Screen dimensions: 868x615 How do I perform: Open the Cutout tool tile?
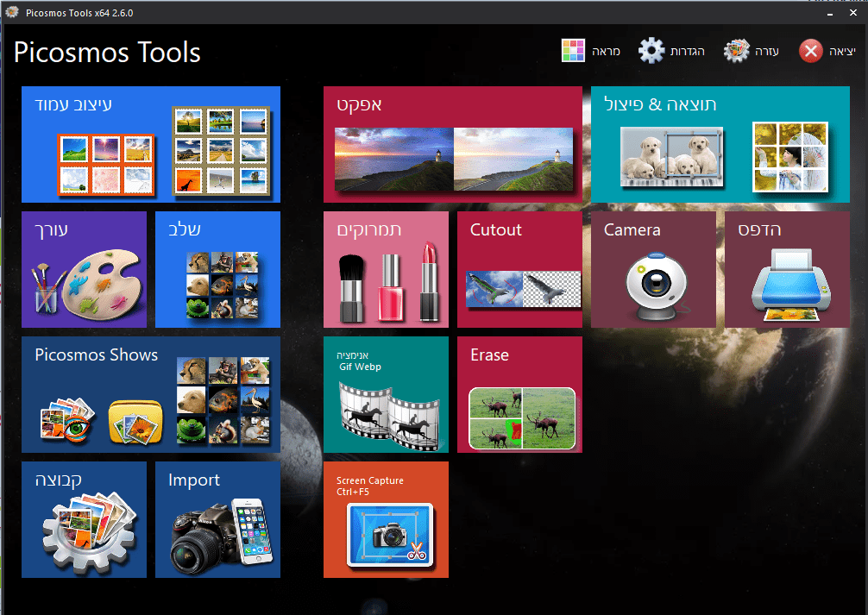(x=519, y=270)
